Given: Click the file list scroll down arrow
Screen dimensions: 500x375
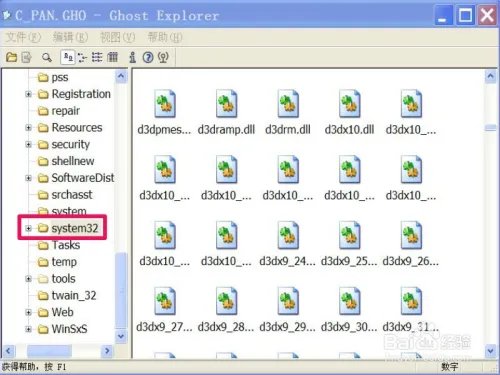Looking at the screenshot, I should (490, 351).
